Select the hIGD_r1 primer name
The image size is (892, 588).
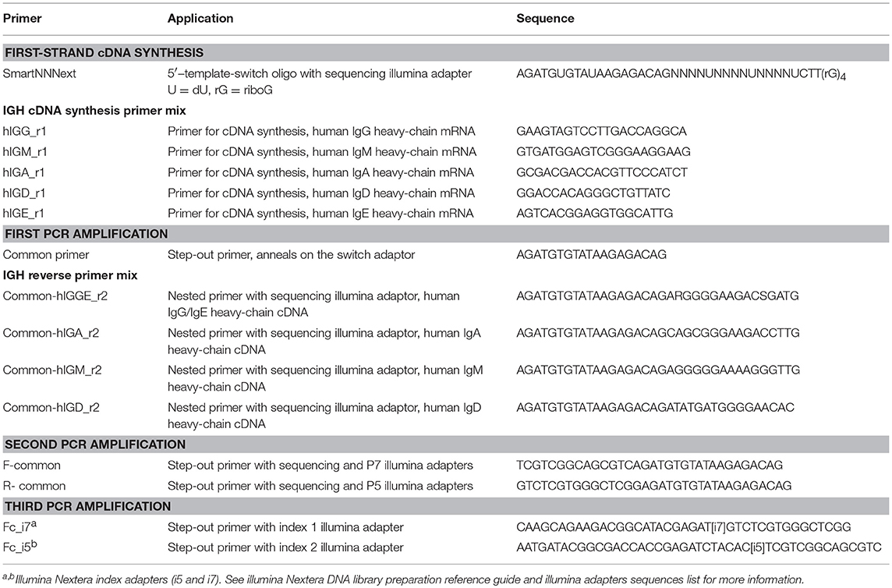click(24, 193)
